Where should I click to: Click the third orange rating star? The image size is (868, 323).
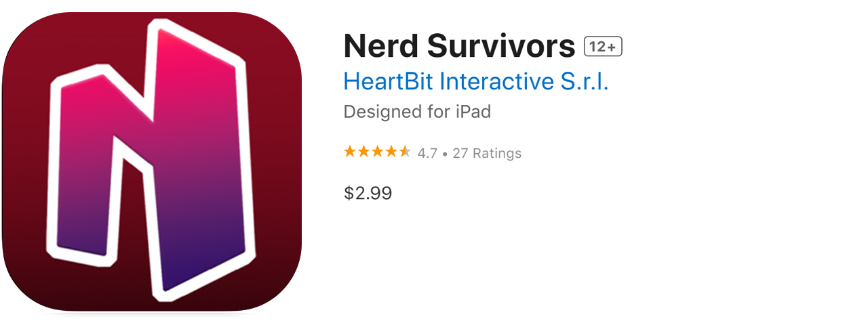(x=377, y=152)
